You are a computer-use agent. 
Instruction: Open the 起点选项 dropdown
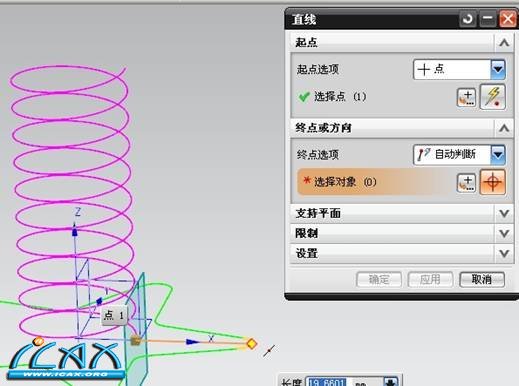pos(498,69)
